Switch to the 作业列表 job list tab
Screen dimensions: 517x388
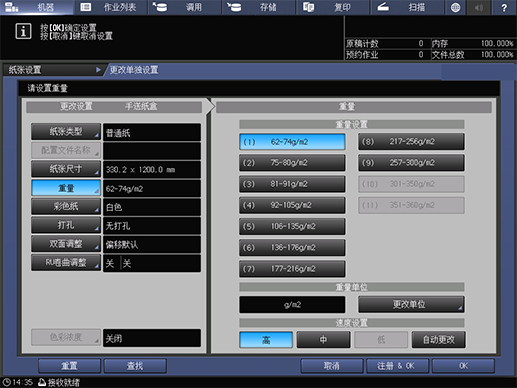point(111,7)
